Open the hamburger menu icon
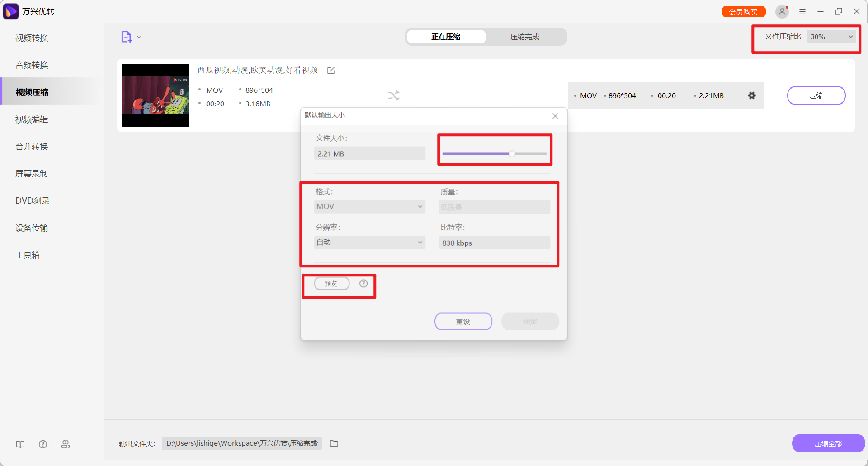The image size is (868, 466). click(x=802, y=12)
